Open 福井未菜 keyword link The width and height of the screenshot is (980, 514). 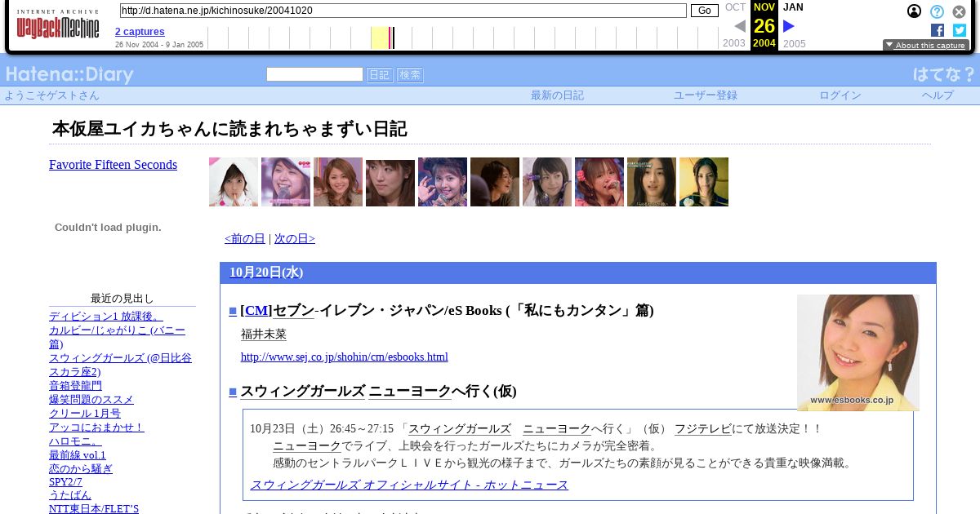(x=264, y=335)
